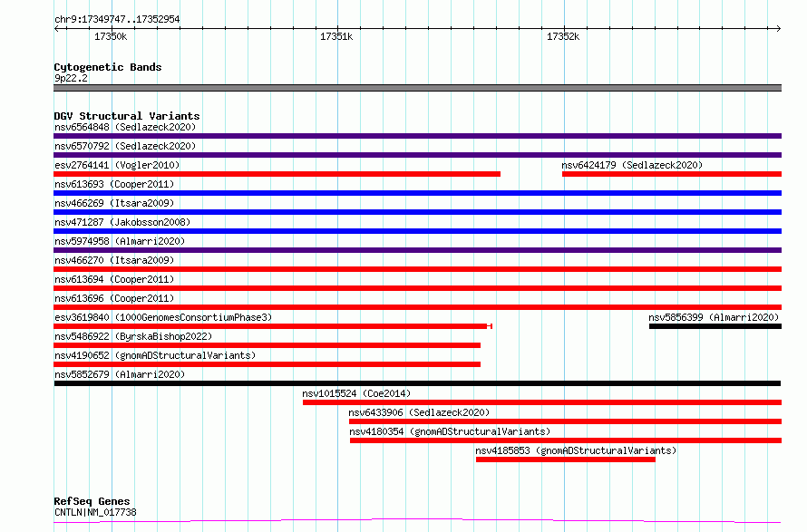Click the red bar under nsv4190652

(x=267, y=364)
